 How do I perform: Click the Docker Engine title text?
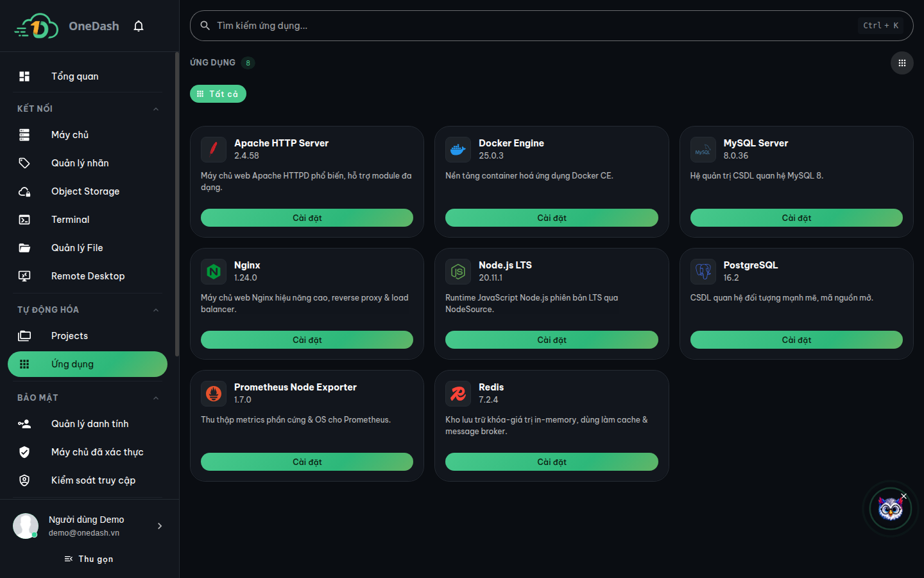(x=511, y=143)
